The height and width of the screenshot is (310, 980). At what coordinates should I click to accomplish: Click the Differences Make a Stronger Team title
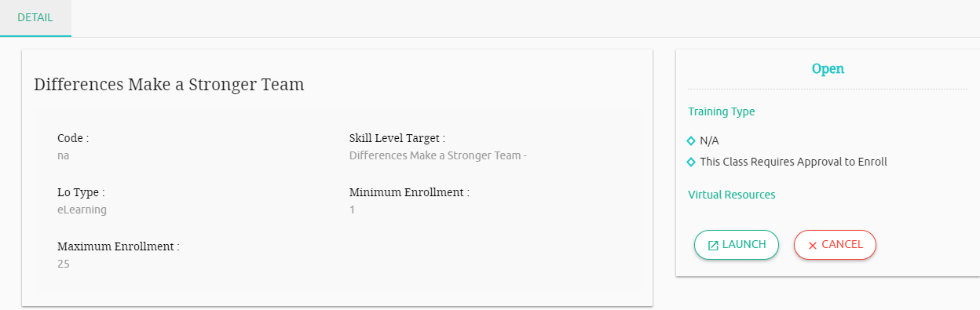pyautogui.click(x=169, y=84)
